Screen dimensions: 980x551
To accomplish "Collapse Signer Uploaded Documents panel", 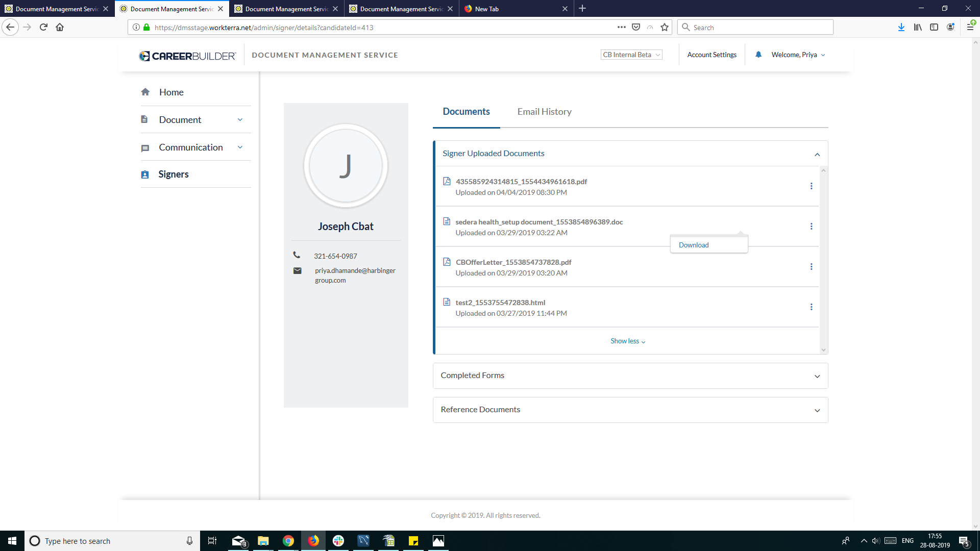I will point(817,154).
